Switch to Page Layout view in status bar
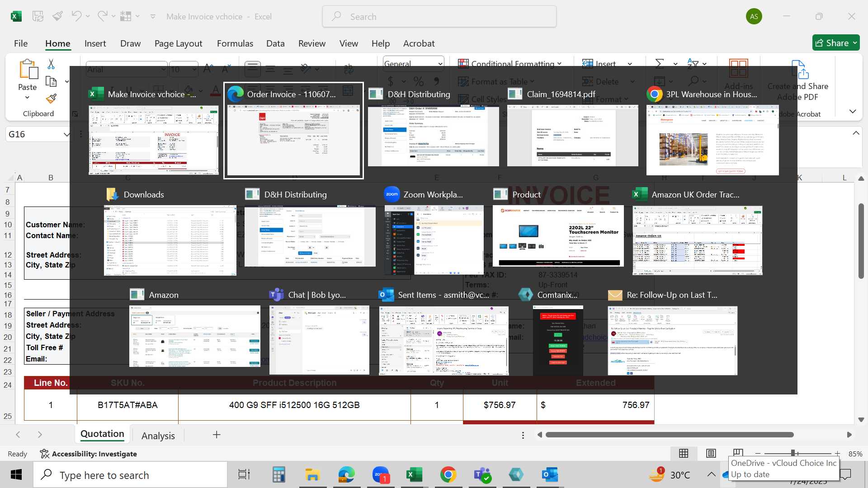868x488 pixels. (x=711, y=453)
